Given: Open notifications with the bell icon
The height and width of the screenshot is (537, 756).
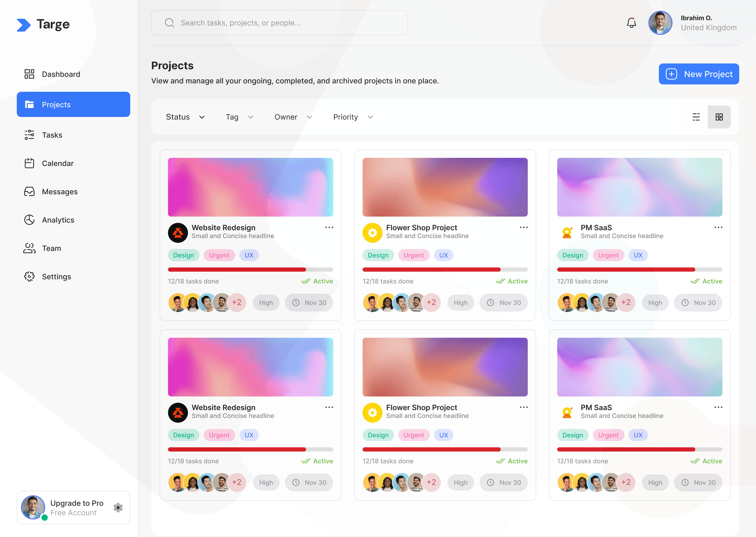Looking at the screenshot, I should (x=631, y=22).
